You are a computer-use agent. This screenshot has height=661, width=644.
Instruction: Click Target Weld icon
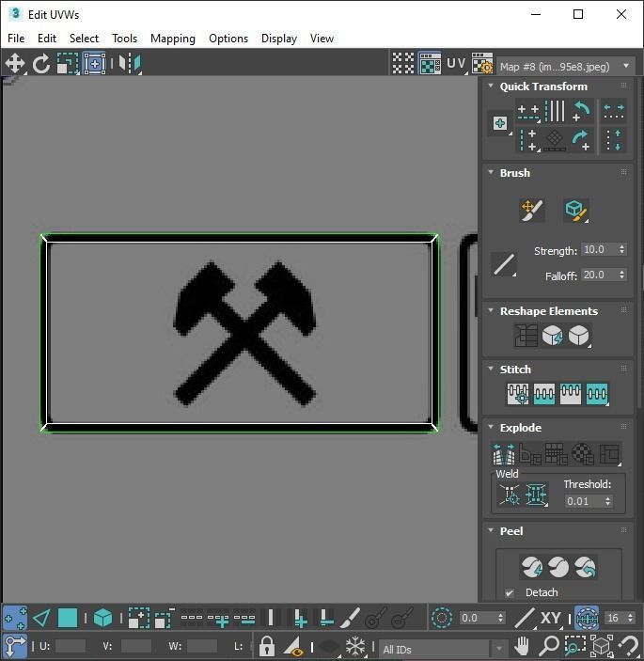click(510, 494)
